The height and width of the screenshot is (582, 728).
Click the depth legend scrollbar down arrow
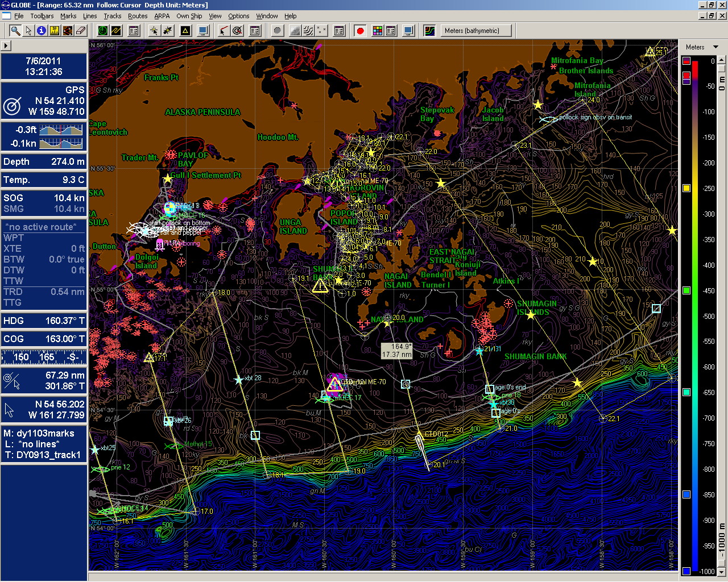point(721,572)
